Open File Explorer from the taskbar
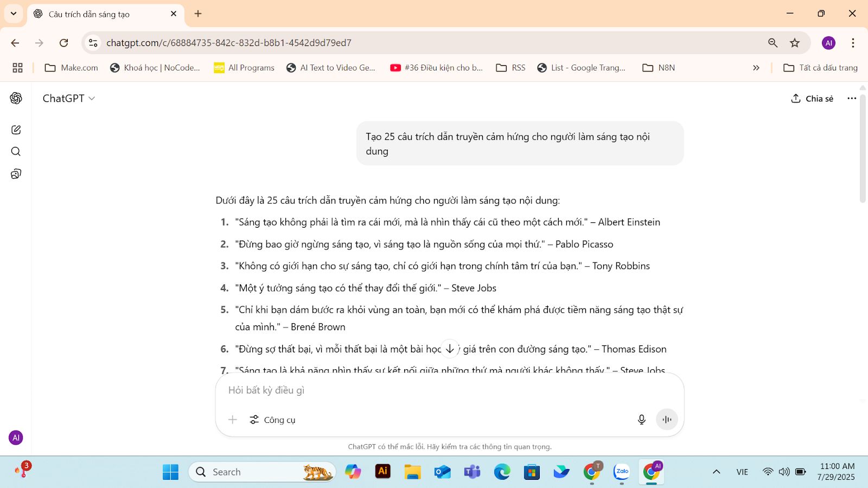868x488 pixels. [x=412, y=472]
